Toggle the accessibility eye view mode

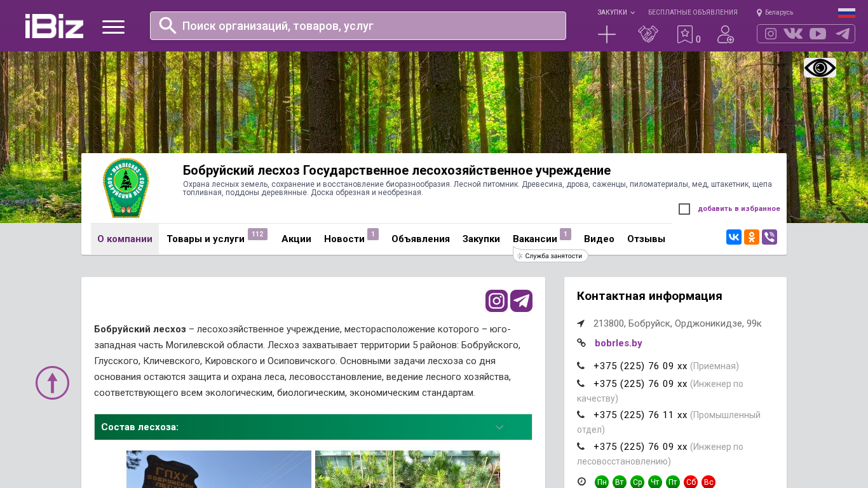coord(820,68)
